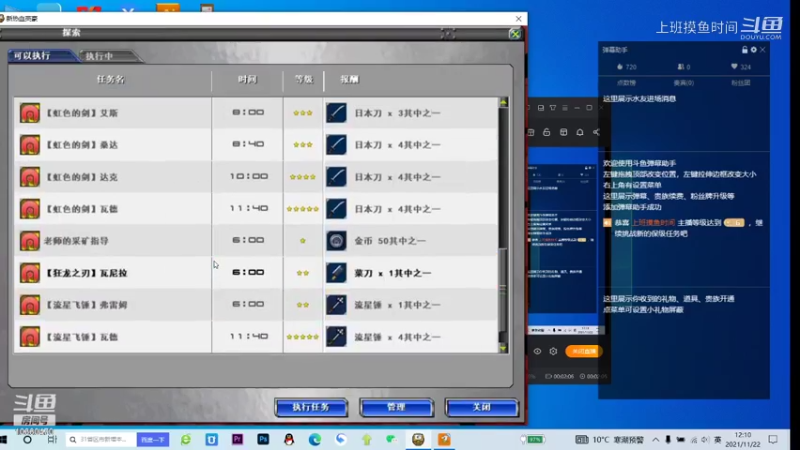Click the 任务名 column header
The width and height of the screenshot is (800, 450).
111,80
